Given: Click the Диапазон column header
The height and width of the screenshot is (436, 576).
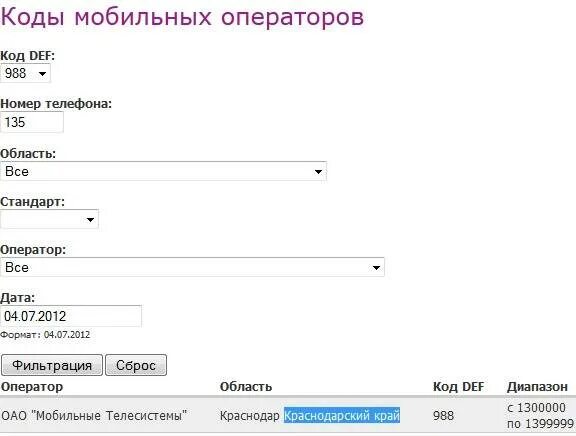Looking at the screenshot, I should 537,387.
